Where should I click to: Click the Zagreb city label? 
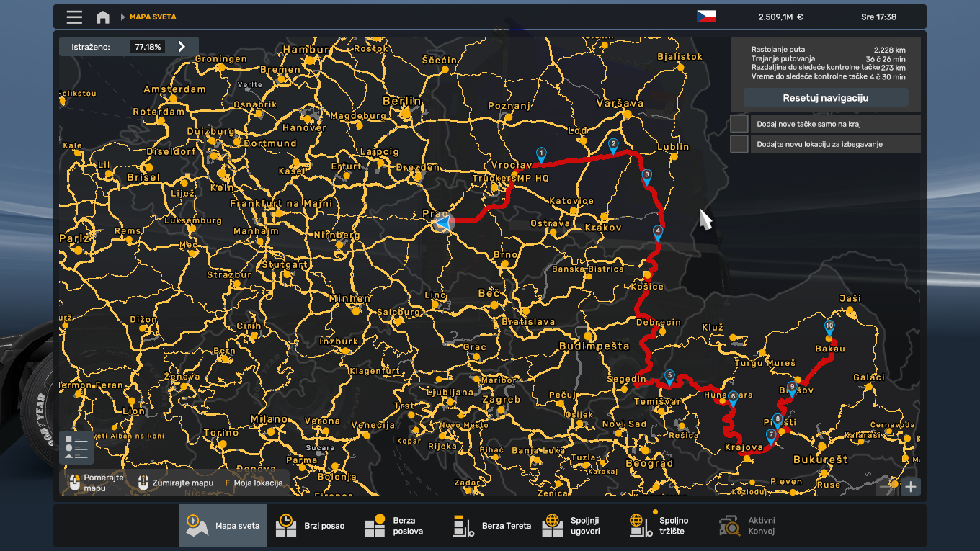[502, 399]
